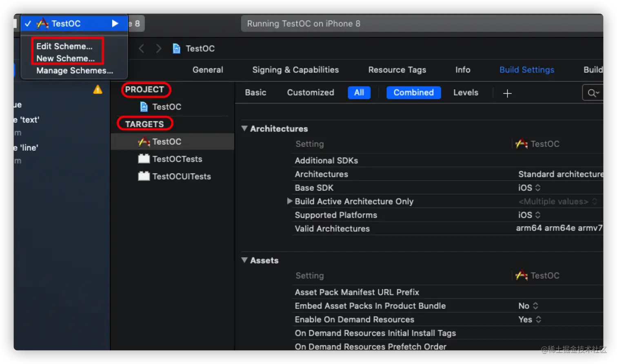
Task: Show Customized build settings filter
Action: [x=310, y=93]
